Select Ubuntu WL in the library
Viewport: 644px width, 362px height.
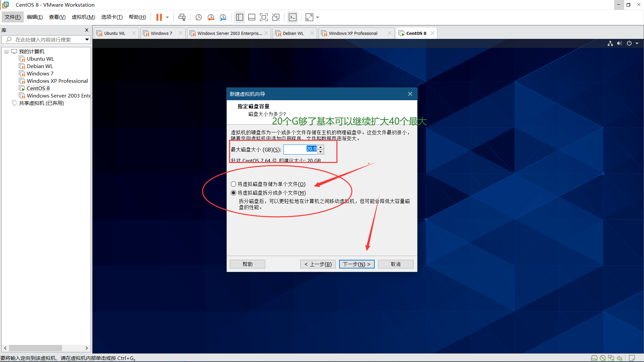[40, 59]
